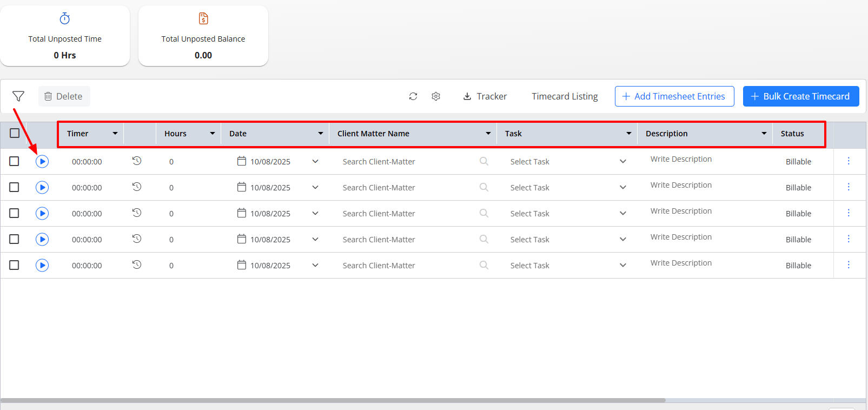The height and width of the screenshot is (410, 868).
Task: Start the timer in the third row
Action: tap(42, 213)
